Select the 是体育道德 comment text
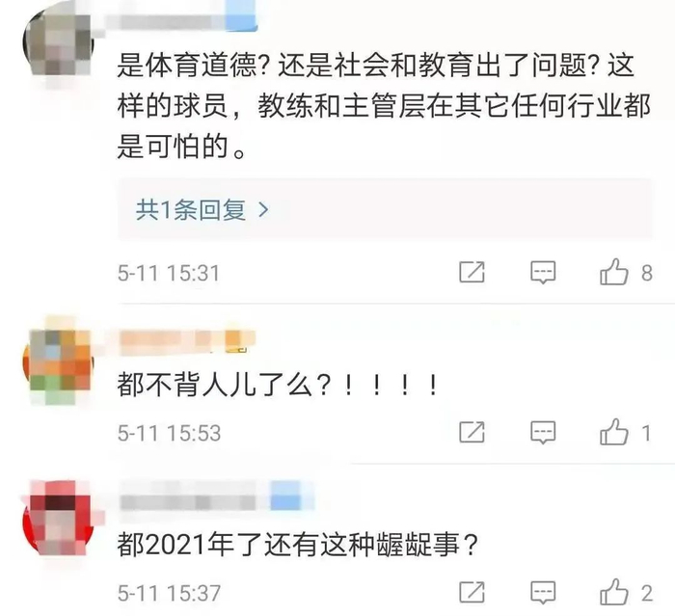 (x=384, y=106)
